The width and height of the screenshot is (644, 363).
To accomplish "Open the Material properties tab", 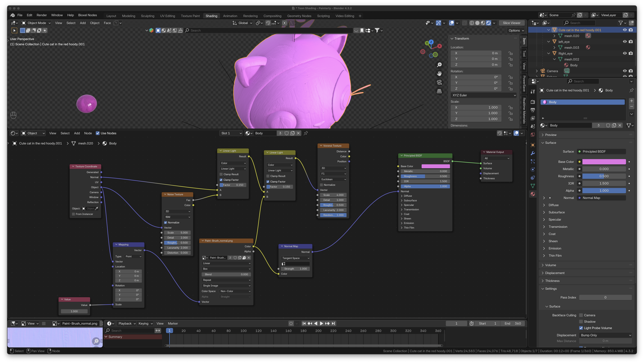I will coord(533,194).
